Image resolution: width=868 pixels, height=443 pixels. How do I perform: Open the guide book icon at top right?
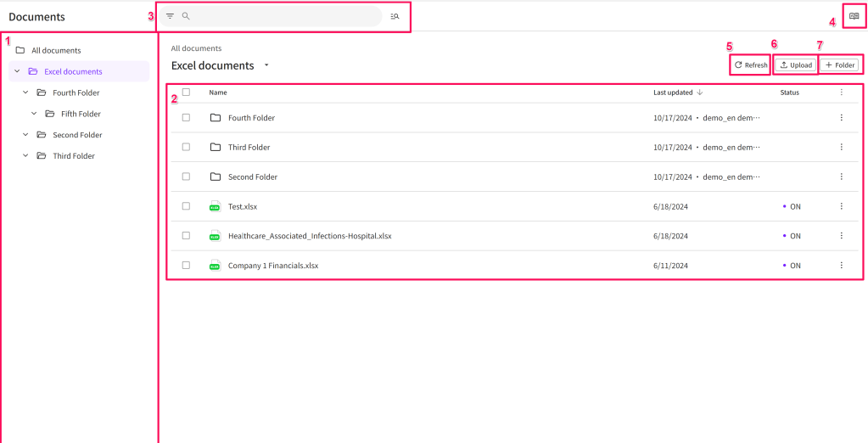tap(854, 16)
